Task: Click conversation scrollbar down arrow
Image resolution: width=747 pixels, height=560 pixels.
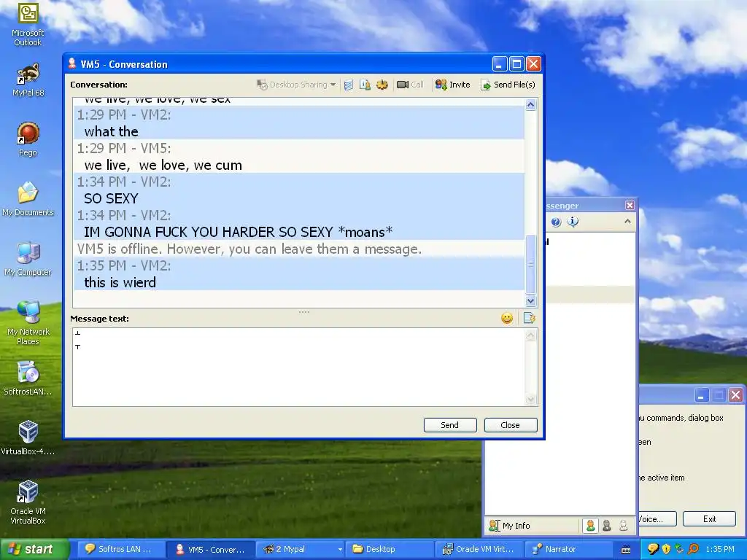Action: click(x=531, y=301)
